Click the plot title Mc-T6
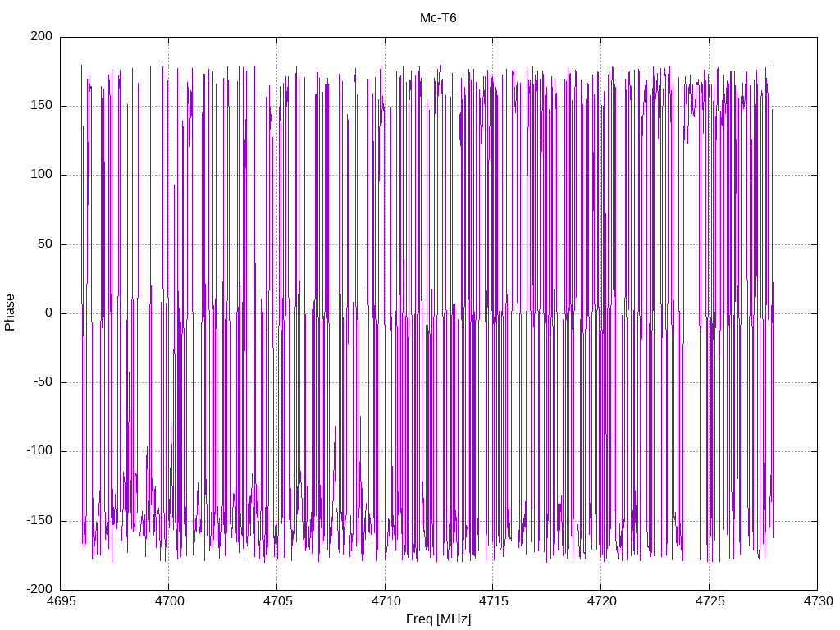This screenshot has height=630, width=840. (438, 18)
